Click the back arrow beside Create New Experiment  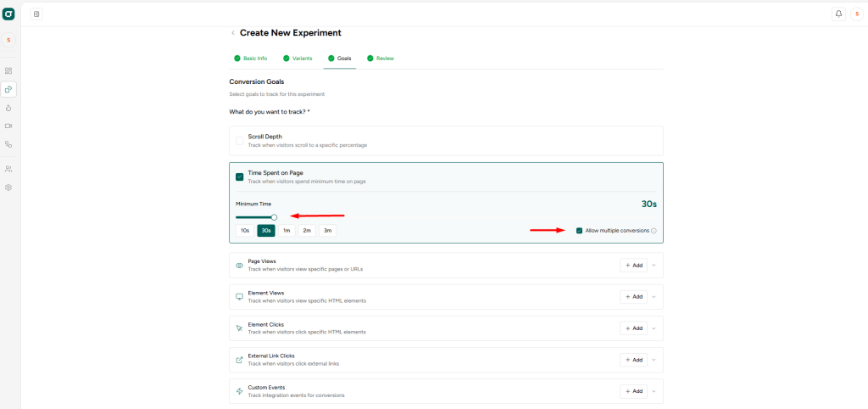point(233,33)
